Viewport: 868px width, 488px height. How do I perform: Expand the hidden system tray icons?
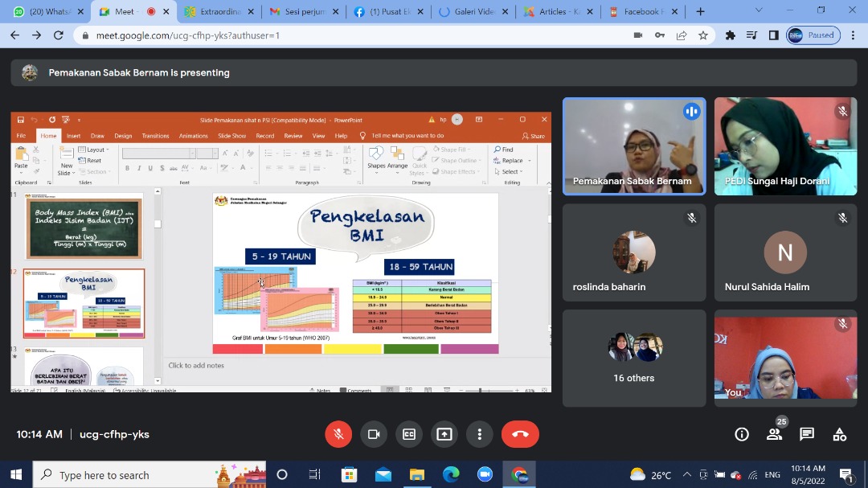point(687,474)
